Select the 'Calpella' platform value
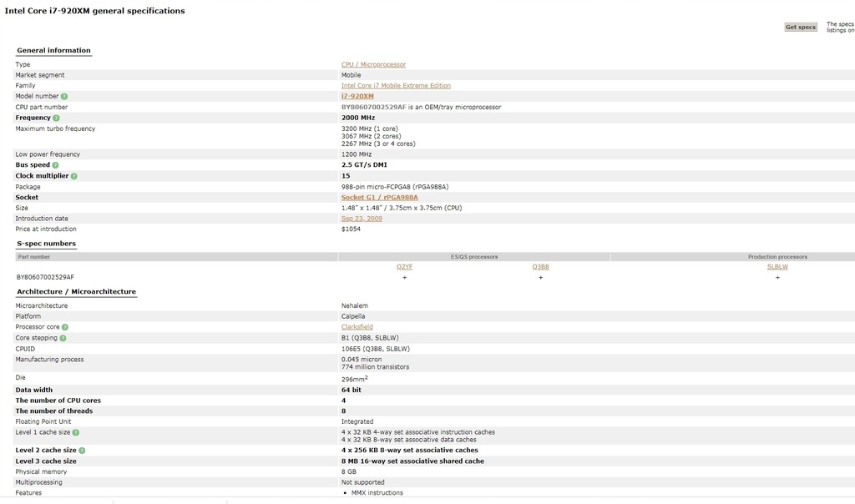This screenshot has height=504, width=855. [x=353, y=316]
